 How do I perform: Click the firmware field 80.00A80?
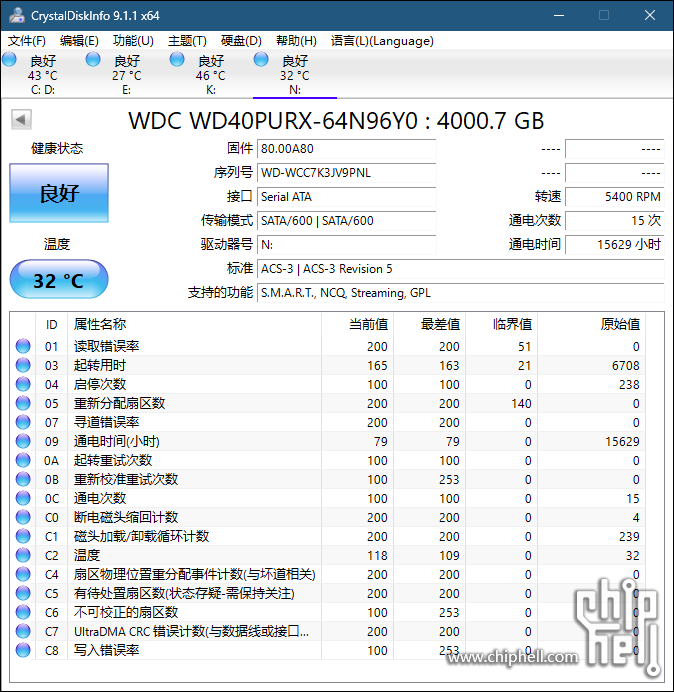pyautogui.click(x=346, y=149)
